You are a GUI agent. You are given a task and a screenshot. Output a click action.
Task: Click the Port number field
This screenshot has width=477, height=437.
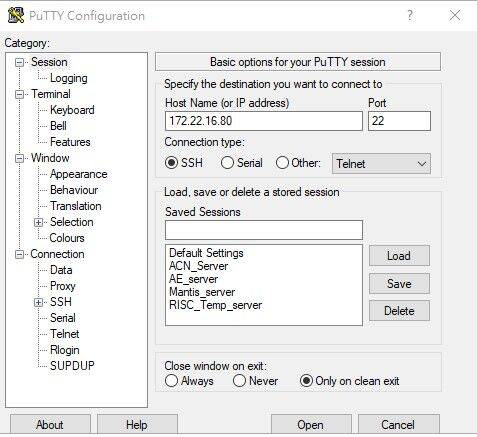point(399,121)
